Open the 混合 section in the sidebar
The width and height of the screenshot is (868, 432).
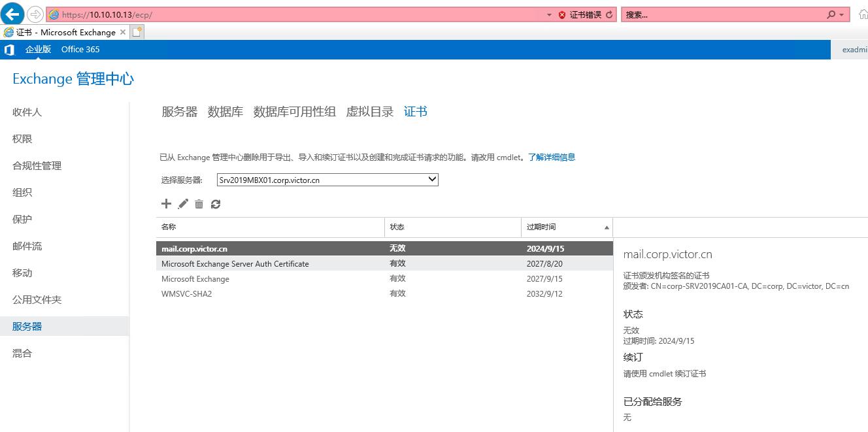22,352
